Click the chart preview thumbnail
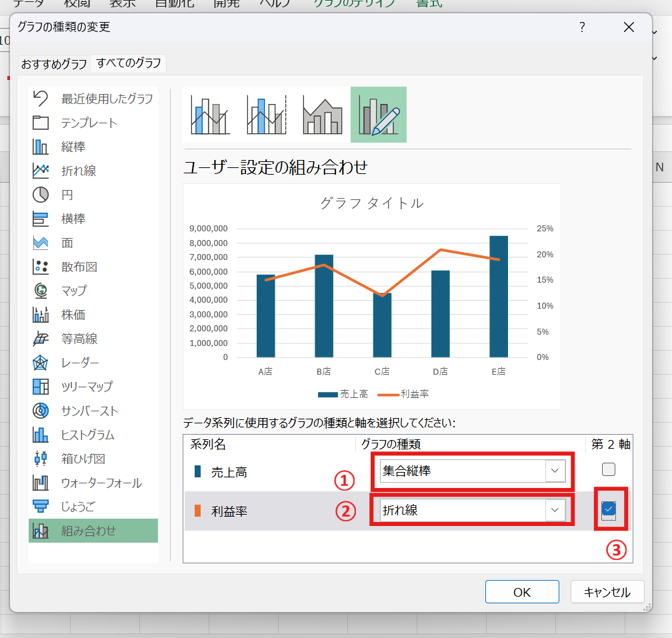This screenshot has height=638, width=672. (371, 297)
